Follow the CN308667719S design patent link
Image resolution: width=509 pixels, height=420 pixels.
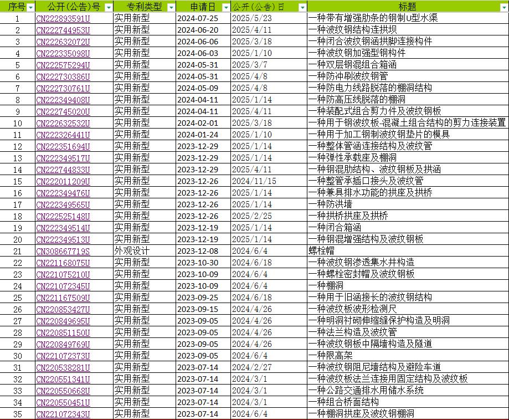61,251
